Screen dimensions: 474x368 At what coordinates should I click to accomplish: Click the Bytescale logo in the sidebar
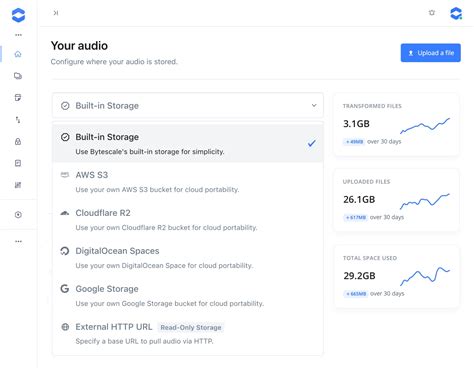[18, 15]
